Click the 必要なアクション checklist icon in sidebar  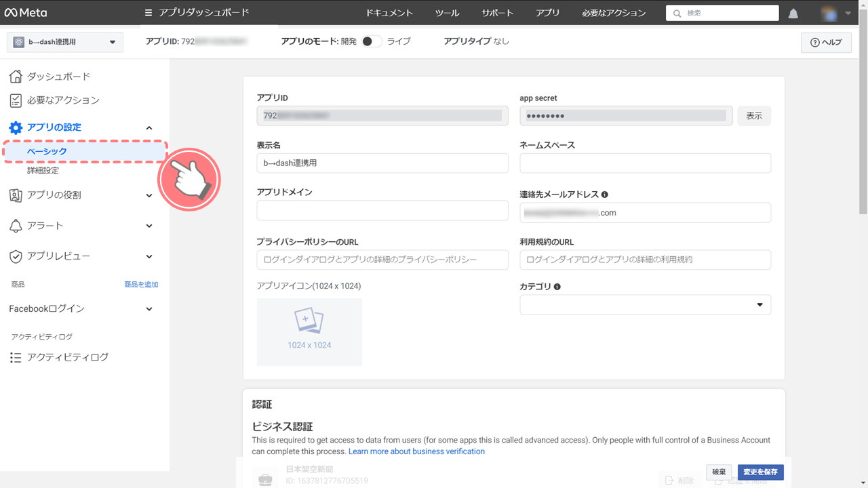[16, 100]
